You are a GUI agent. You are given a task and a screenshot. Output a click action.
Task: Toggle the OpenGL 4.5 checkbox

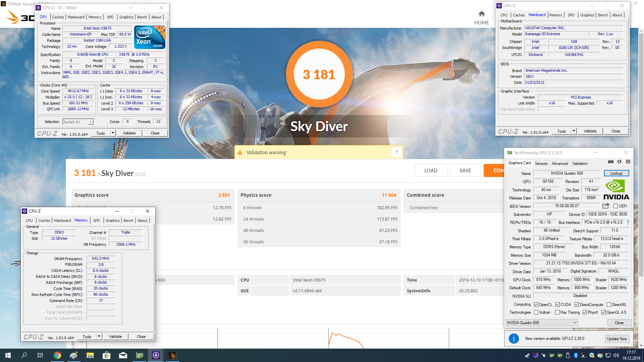coord(603,312)
